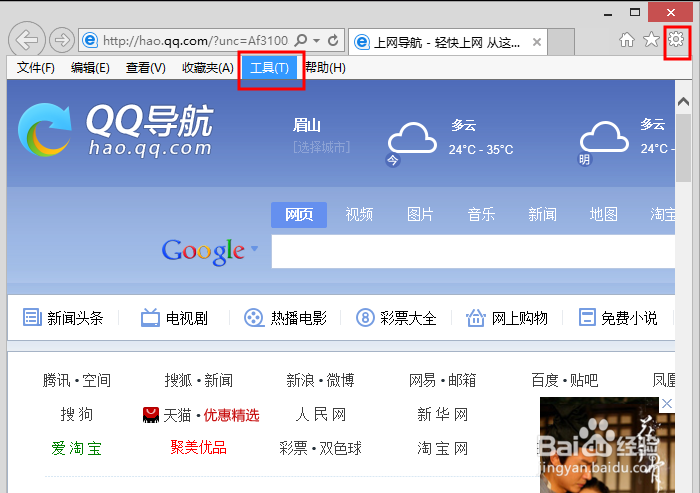The width and height of the screenshot is (700, 493).
Task: Open the 淘宝网 link
Action: coord(442,448)
